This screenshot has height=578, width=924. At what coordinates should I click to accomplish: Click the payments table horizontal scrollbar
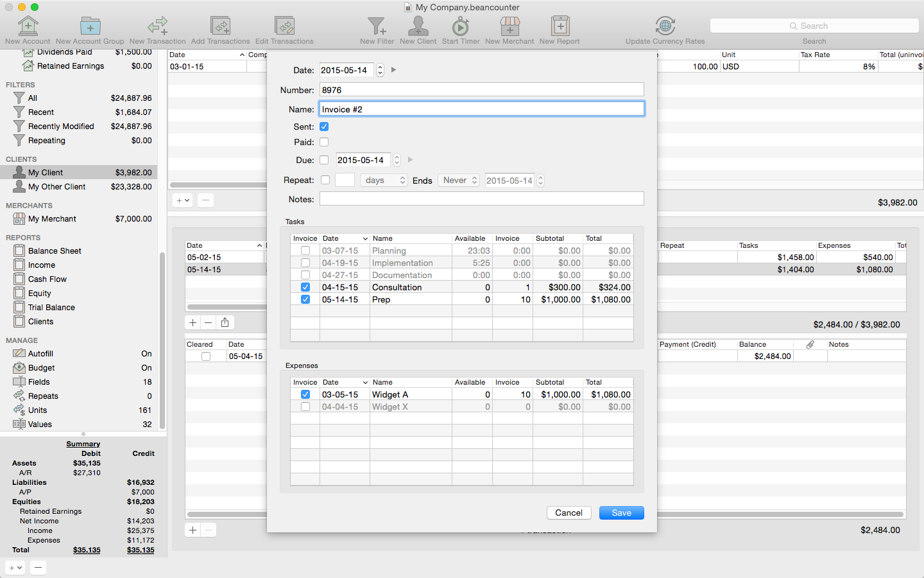tap(545, 514)
